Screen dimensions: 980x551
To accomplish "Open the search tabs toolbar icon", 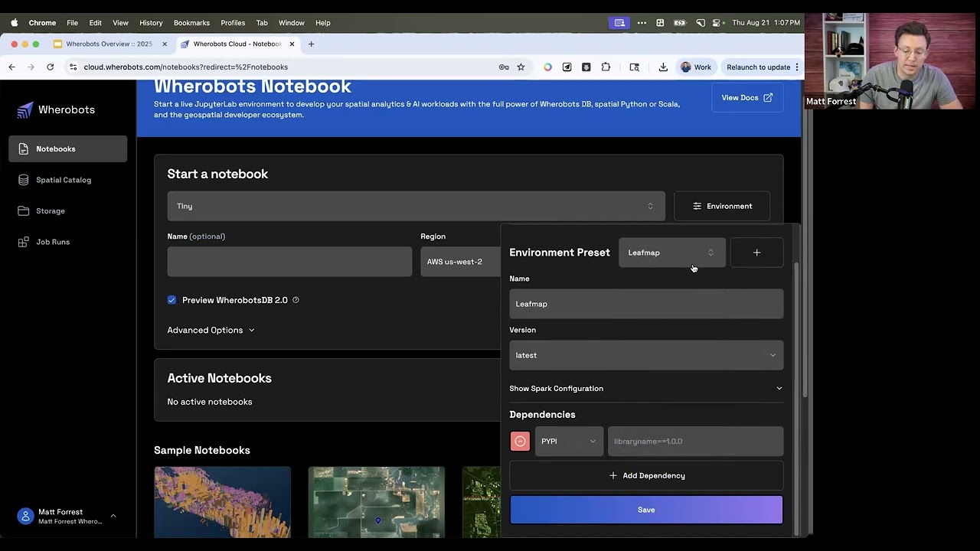I will click(x=634, y=67).
